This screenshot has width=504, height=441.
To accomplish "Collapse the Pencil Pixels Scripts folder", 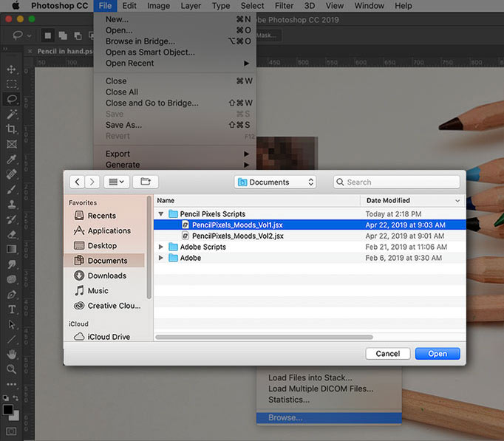I will (161, 214).
